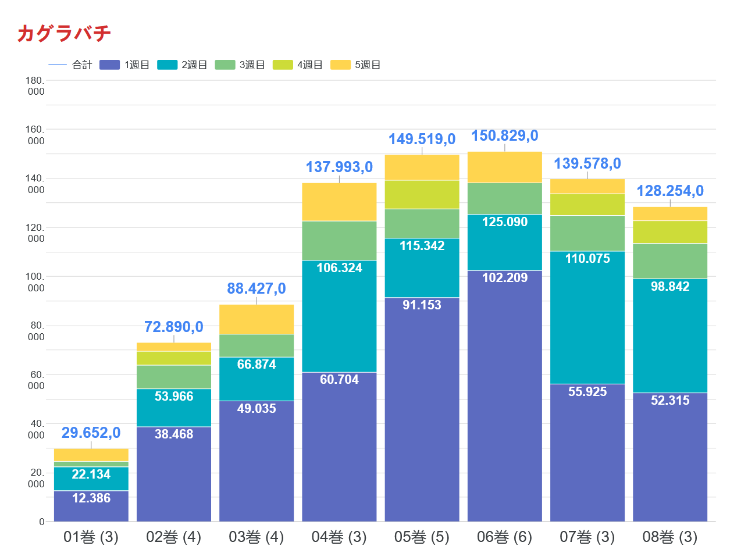748x560 pixels.
Task: Click the 2週目 legend color swatch
Action: [x=168, y=65]
